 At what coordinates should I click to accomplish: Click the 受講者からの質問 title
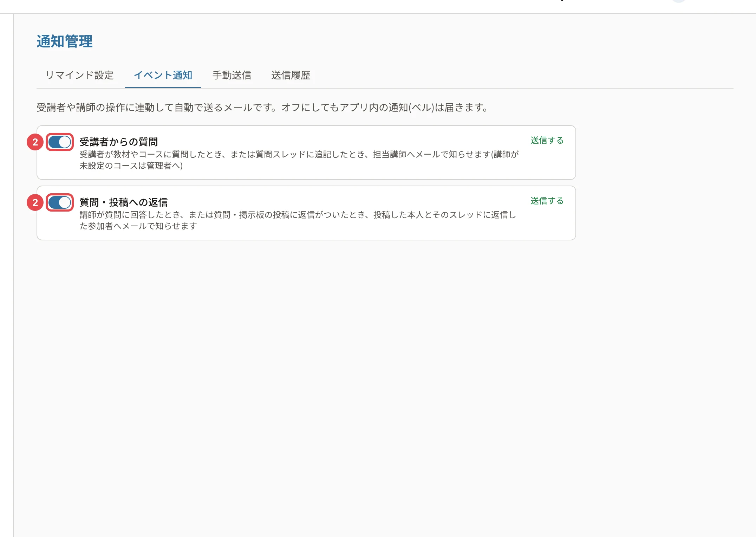coord(119,142)
